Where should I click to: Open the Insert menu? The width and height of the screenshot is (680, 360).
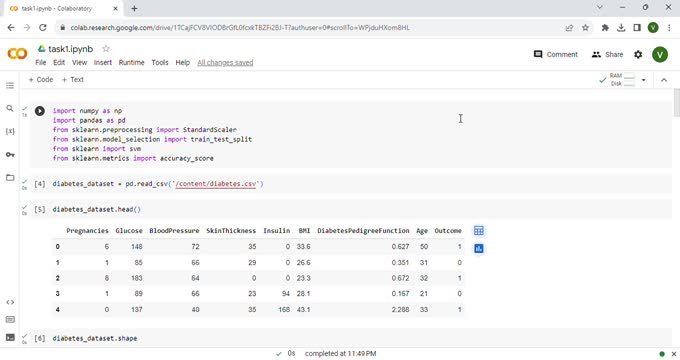pyautogui.click(x=103, y=62)
